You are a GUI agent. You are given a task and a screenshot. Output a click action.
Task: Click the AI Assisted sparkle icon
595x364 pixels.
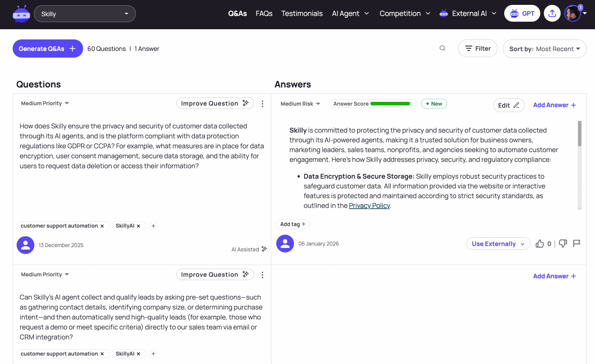[x=264, y=249]
